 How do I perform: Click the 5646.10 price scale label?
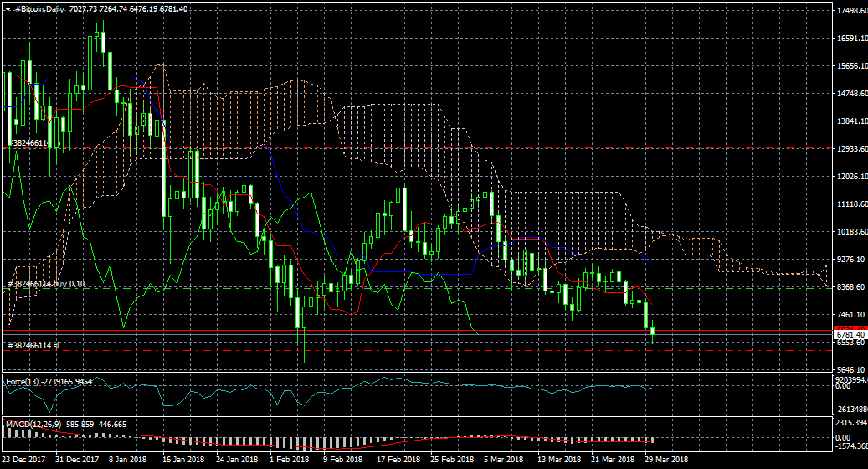click(851, 370)
